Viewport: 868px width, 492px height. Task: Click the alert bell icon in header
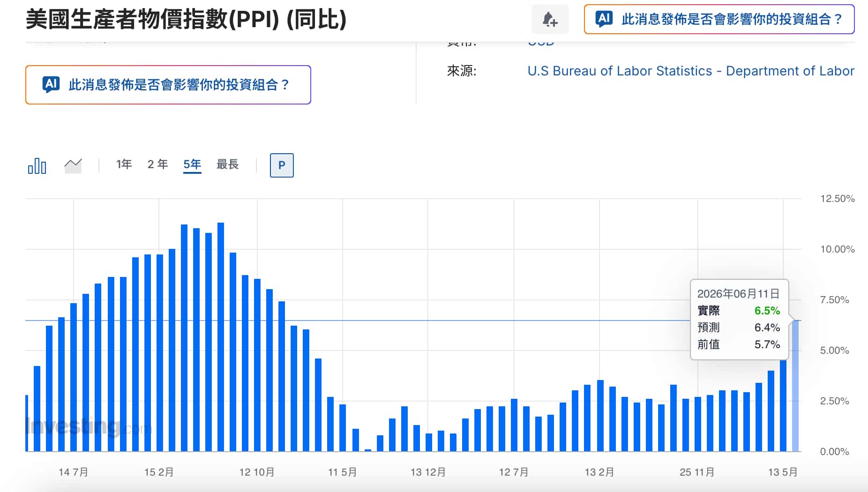(x=550, y=19)
